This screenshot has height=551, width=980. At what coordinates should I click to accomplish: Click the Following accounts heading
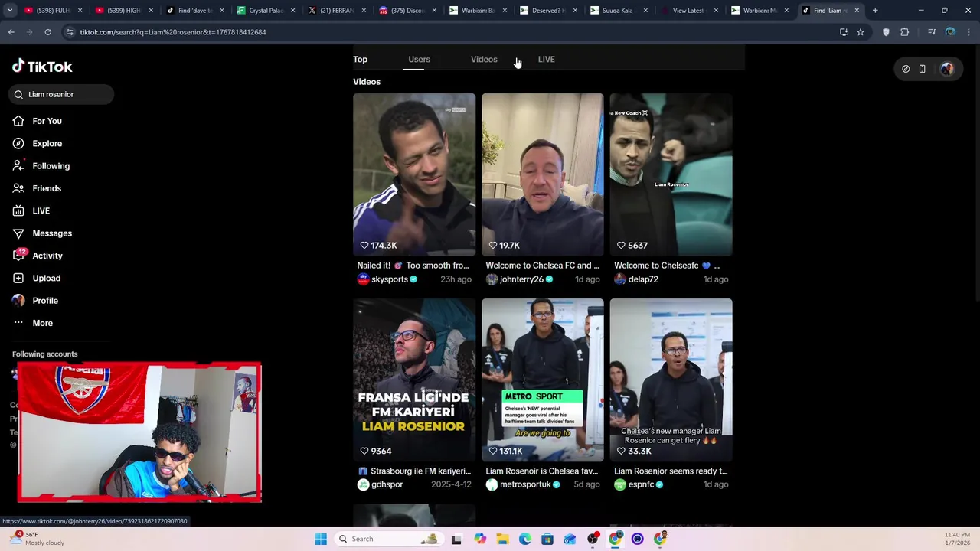44,354
